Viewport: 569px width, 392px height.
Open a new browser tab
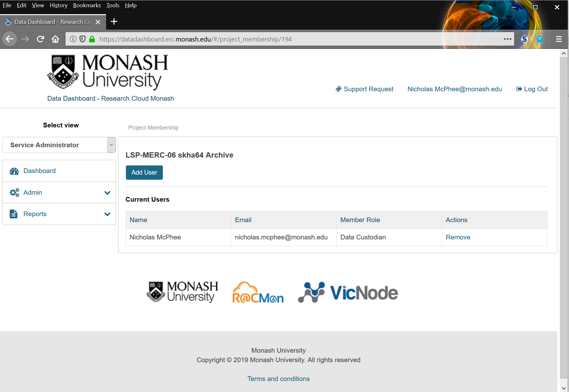click(x=114, y=21)
